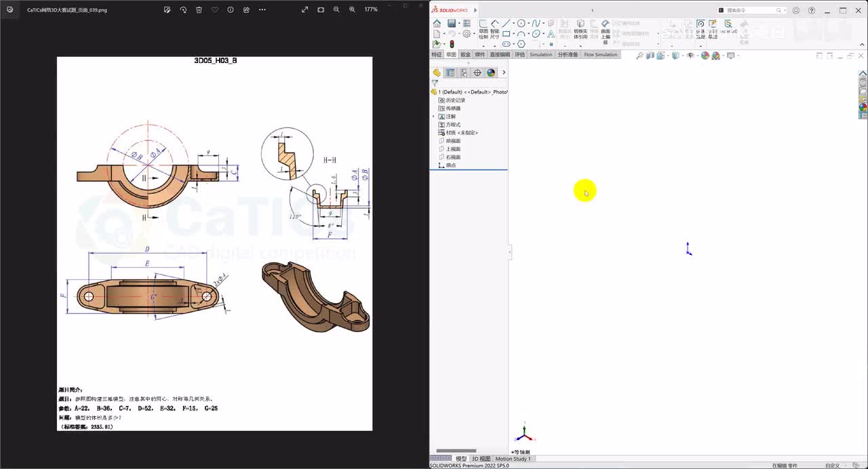868x469 pixels.
Task: Select the Spline sketch tool
Action: (x=536, y=23)
